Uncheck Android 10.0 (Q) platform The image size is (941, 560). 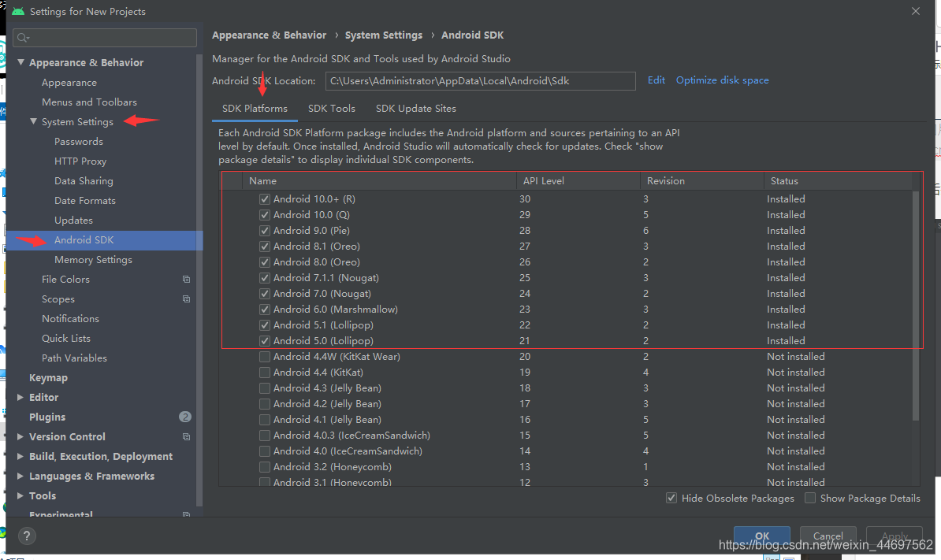tap(265, 215)
